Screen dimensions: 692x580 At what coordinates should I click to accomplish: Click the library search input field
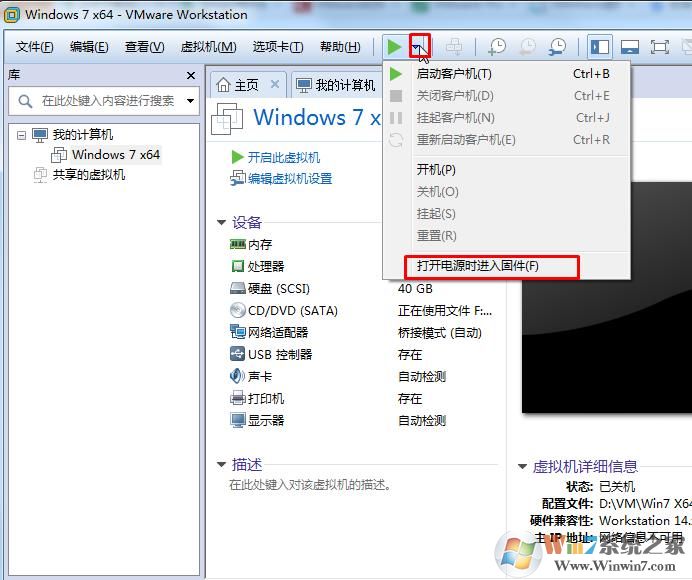click(104, 101)
